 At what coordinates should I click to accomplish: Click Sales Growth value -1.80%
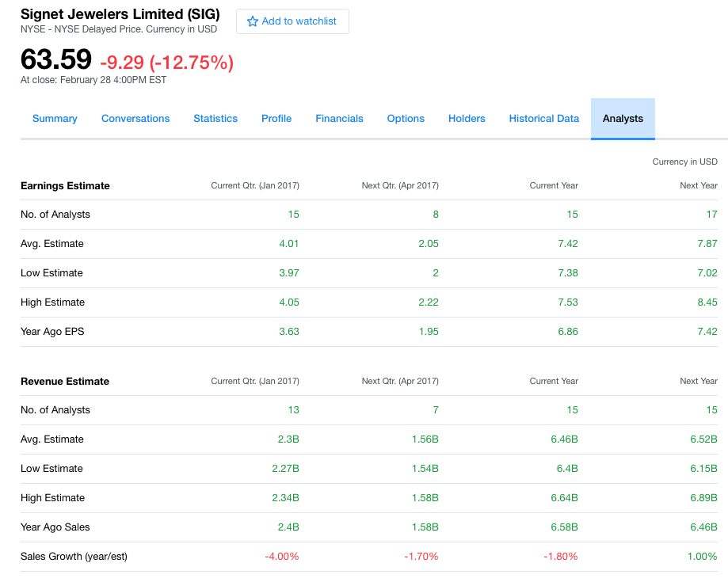(x=561, y=556)
